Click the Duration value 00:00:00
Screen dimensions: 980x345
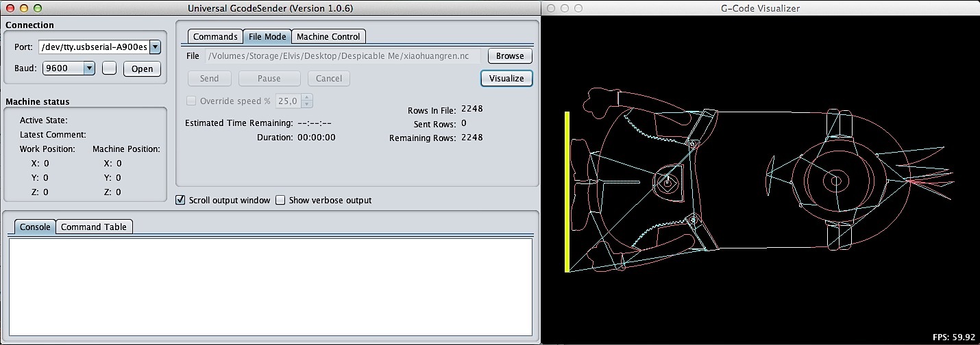(317, 137)
